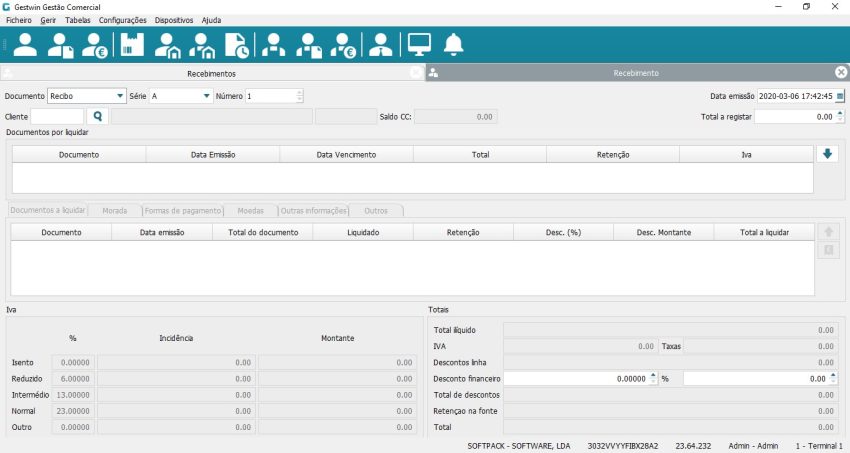The width and height of the screenshot is (850, 453).
Task: Open the monitor screen toolbar icon
Action: [x=419, y=45]
